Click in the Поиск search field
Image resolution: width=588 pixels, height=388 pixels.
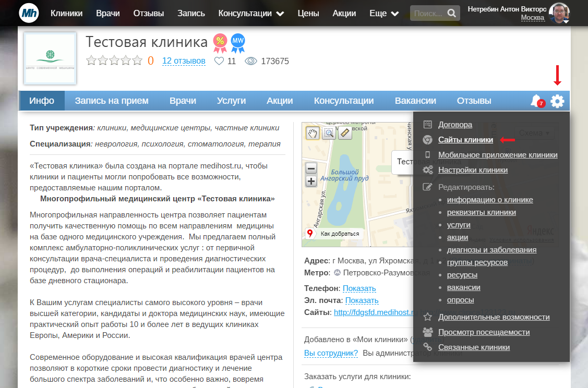click(429, 14)
